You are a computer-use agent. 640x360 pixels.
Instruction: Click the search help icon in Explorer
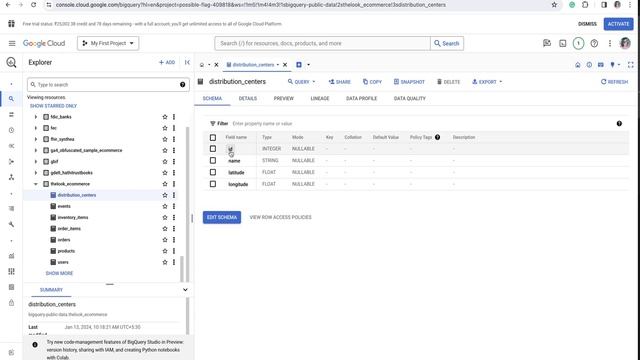pos(182,84)
